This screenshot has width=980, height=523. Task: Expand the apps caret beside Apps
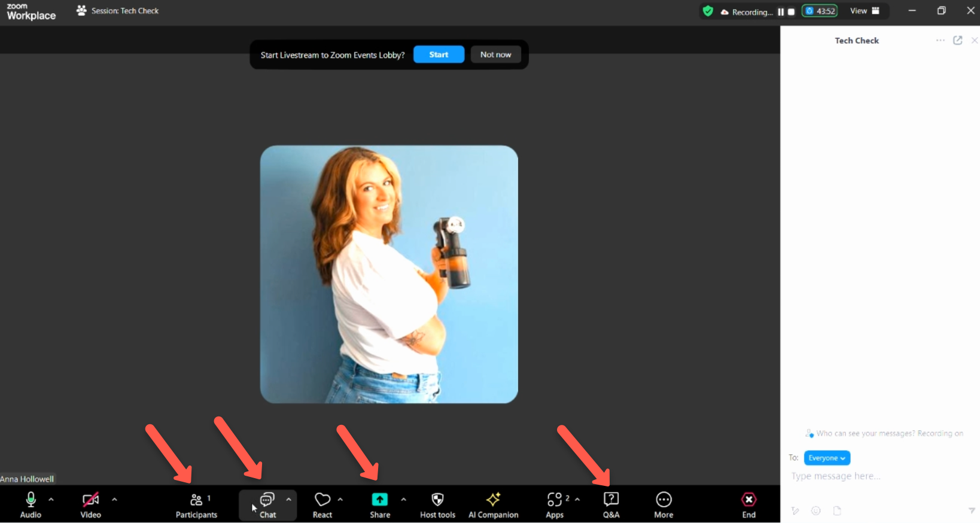[x=577, y=499]
